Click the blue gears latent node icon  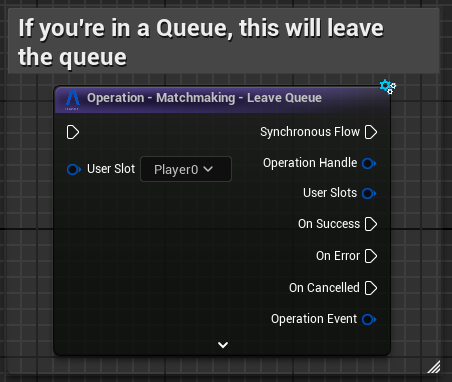(x=388, y=87)
